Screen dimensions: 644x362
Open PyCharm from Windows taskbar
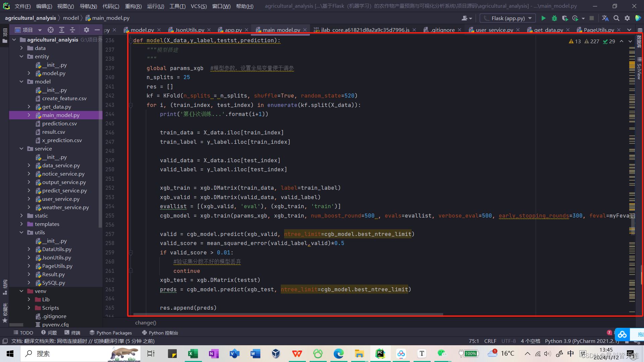pos(380,353)
